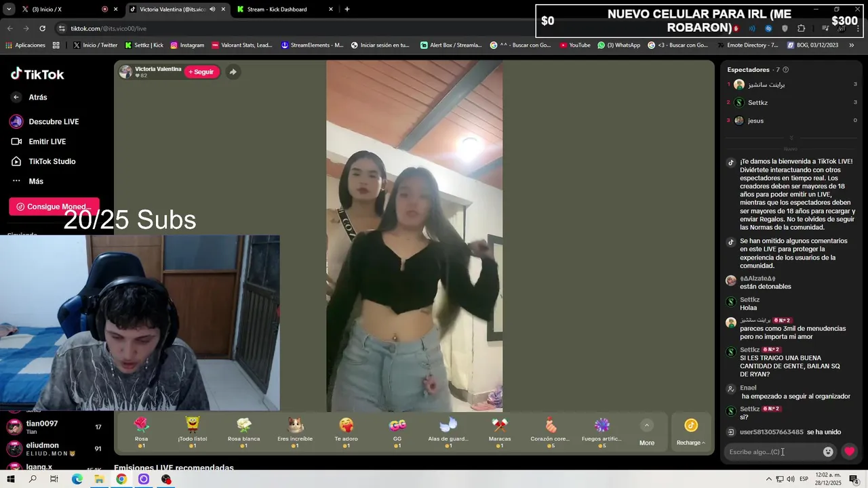Open Espectadores info help icon
Image resolution: width=868 pixels, height=488 pixels.
pos(785,70)
